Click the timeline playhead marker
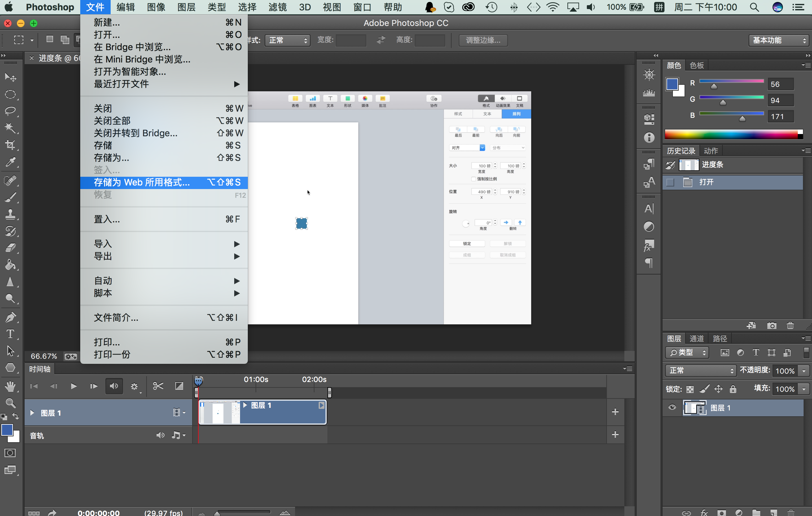The height and width of the screenshot is (516, 812). point(198,382)
